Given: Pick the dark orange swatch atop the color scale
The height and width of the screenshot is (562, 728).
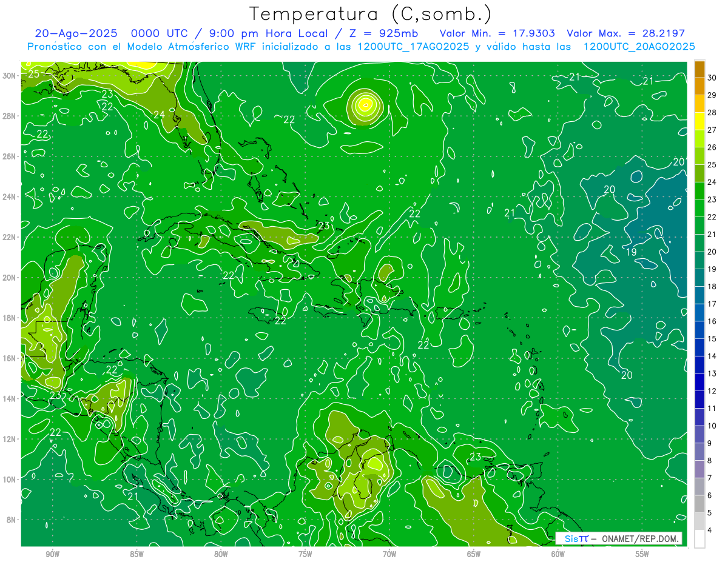Looking at the screenshot, I should click(699, 69).
